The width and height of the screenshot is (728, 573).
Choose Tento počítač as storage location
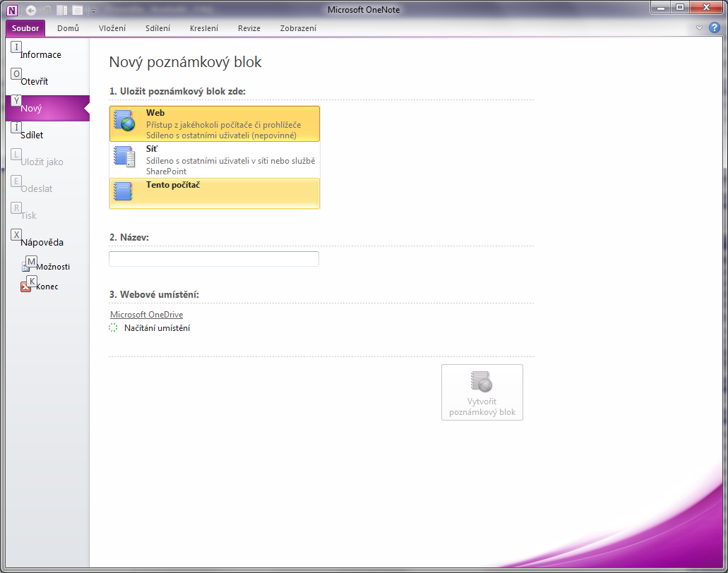coord(215,193)
